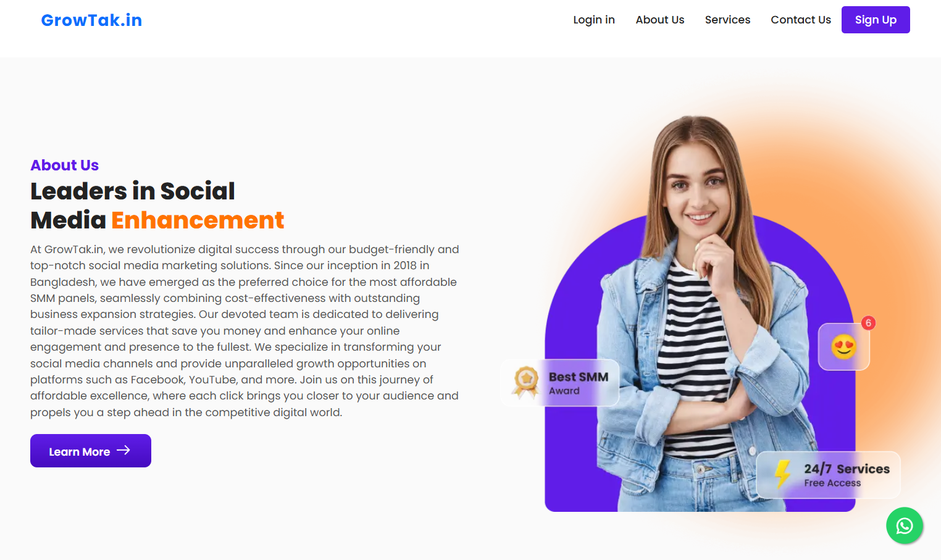Click the gold award ribbon icon
The height and width of the screenshot is (560, 941).
point(525,382)
